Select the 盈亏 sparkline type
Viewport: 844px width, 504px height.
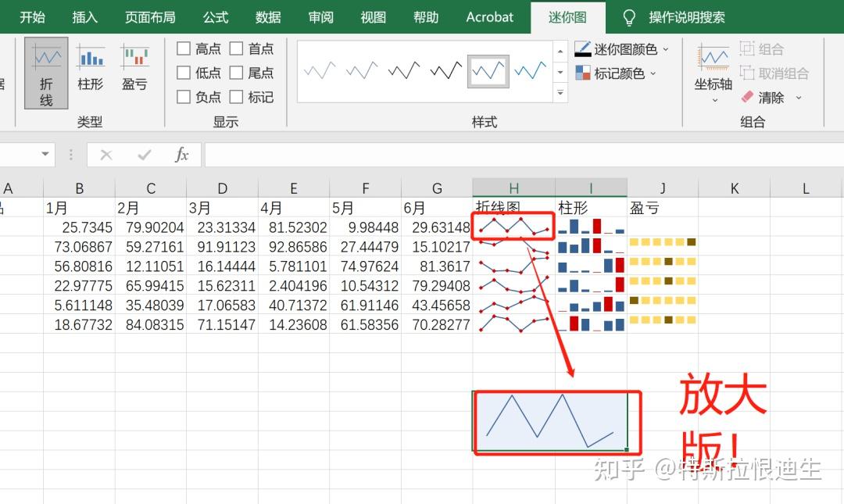(x=134, y=69)
